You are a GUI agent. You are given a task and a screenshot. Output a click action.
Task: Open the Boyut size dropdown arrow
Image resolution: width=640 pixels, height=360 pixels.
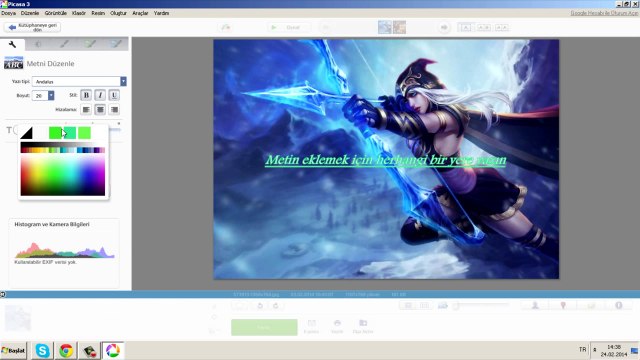click(x=51, y=96)
